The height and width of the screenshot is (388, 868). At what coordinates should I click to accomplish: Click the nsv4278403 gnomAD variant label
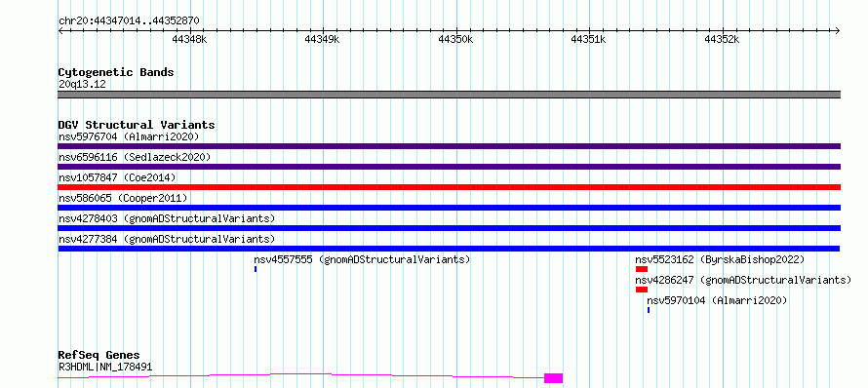[167, 218]
